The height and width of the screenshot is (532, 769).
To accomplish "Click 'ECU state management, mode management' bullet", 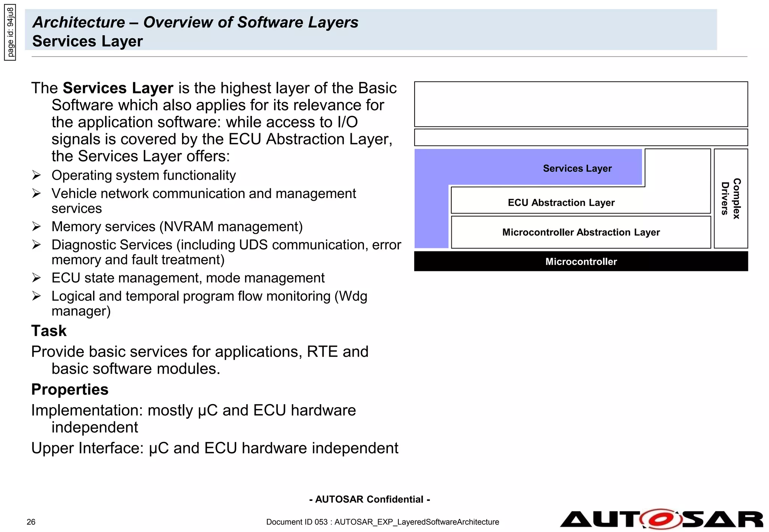I will [188, 278].
